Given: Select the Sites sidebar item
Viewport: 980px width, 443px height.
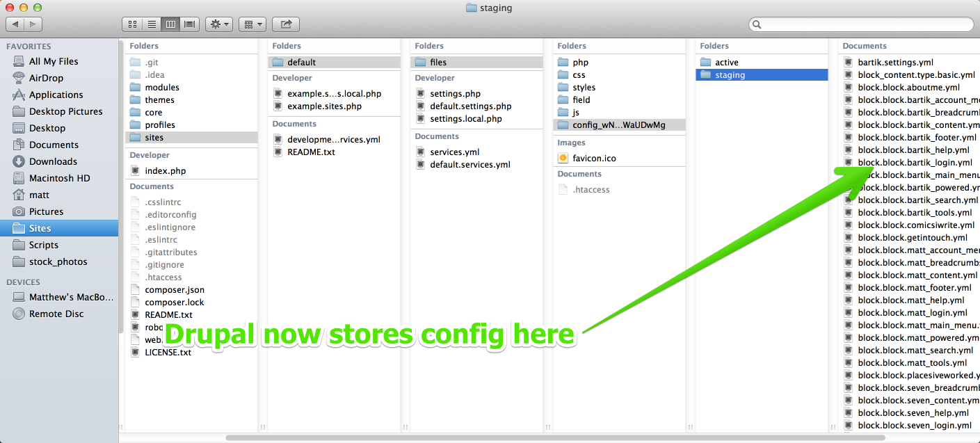Looking at the screenshot, I should [59, 228].
